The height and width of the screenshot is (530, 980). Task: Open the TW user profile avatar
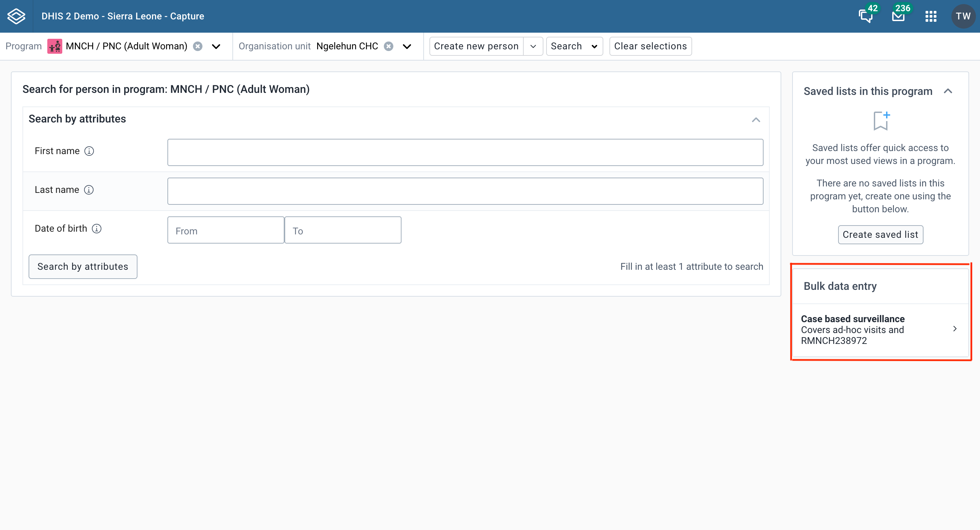point(963,16)
